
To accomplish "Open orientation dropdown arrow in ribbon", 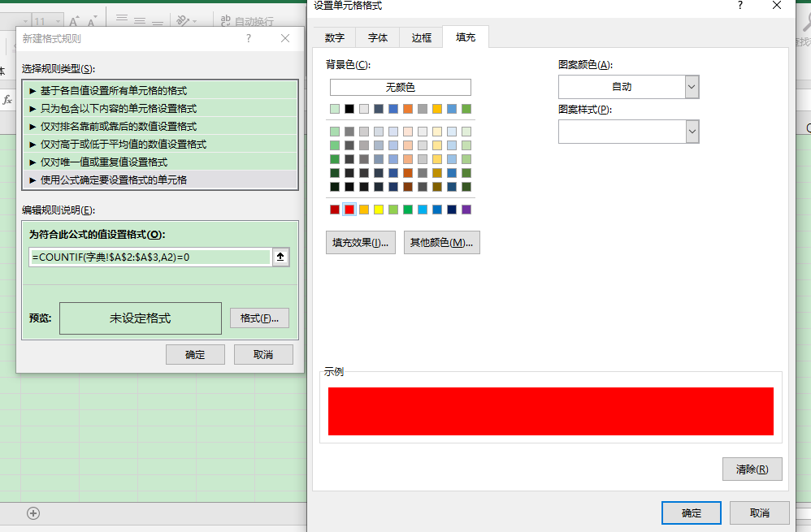I will [x=194, y=21].
